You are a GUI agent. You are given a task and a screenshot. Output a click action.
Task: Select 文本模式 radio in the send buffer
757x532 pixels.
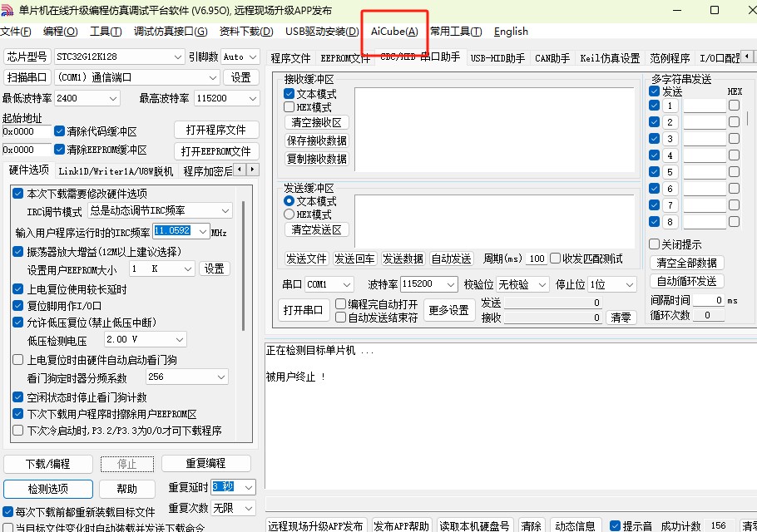[289, 200]
